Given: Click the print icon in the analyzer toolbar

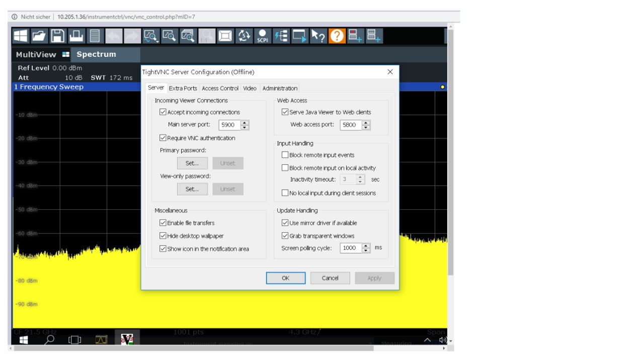Looking at the screenshot, I should pyautogui.click(x=76, y=36).
